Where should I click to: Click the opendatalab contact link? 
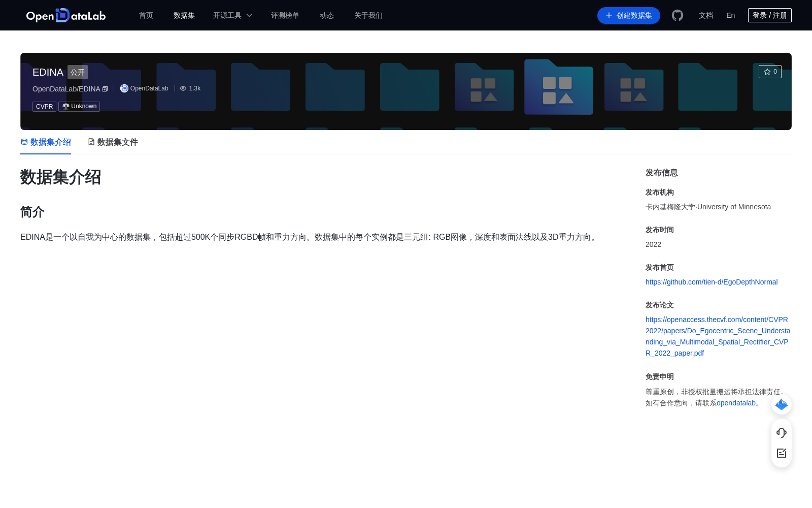[x=736, y=403]
